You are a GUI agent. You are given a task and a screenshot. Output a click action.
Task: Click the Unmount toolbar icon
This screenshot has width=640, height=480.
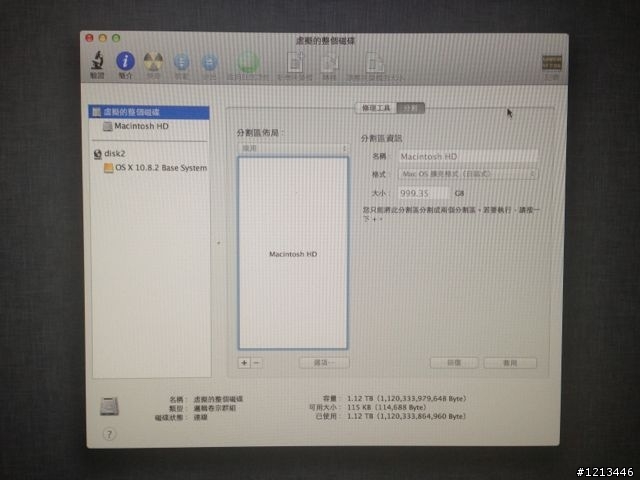point(182,62)
